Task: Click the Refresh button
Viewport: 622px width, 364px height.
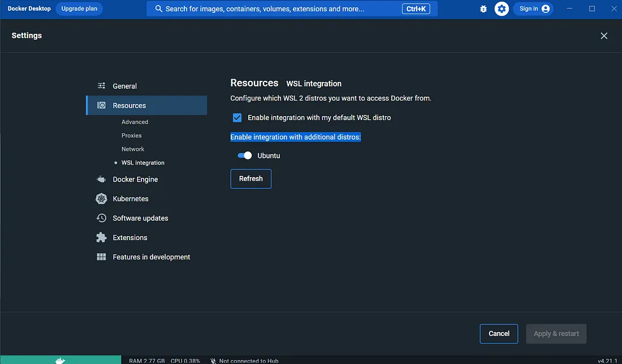Action: point(250,179)
